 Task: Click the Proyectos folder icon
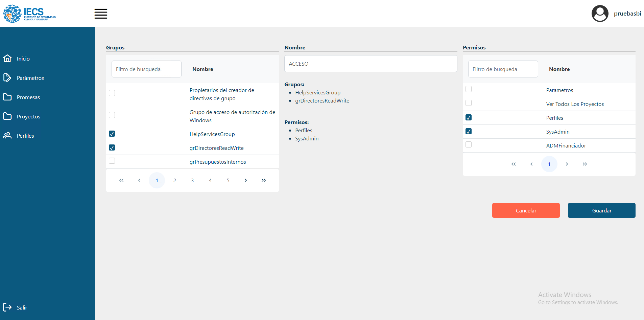(x=7, y=116)
